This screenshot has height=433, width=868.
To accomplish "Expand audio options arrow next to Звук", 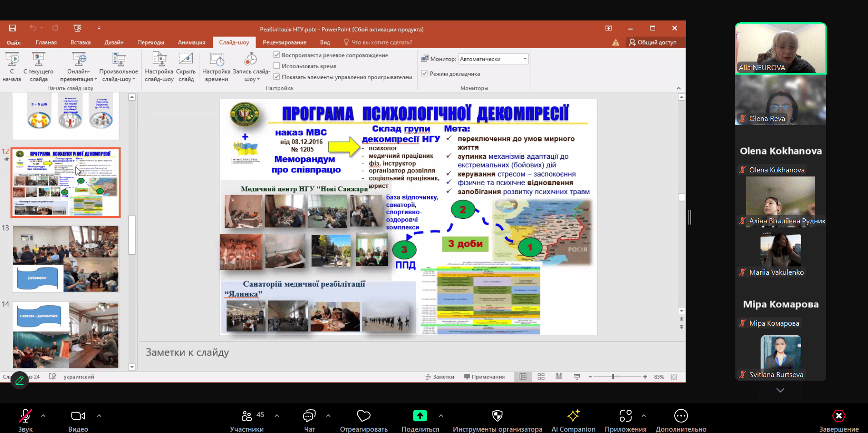I will pyautogui.click(x=43, y=415).
